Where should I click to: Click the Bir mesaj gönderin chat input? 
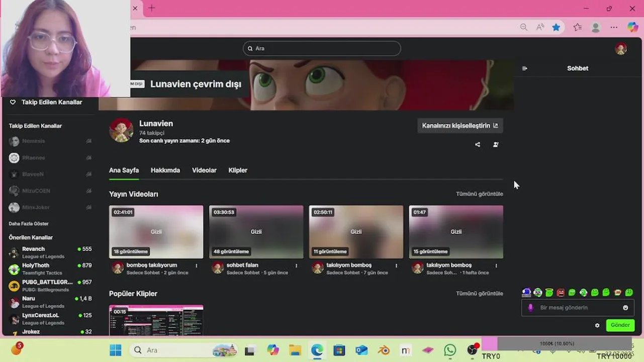tap(578, 308)
